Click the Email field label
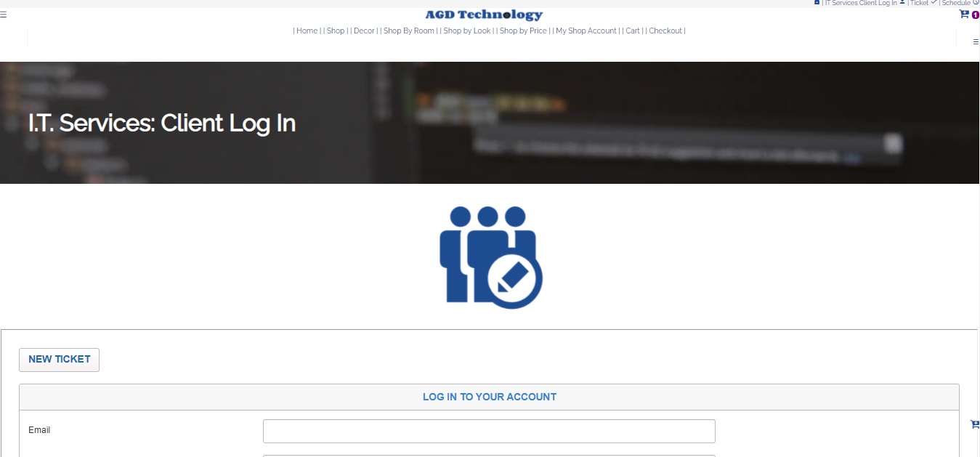 pos(39,430)
